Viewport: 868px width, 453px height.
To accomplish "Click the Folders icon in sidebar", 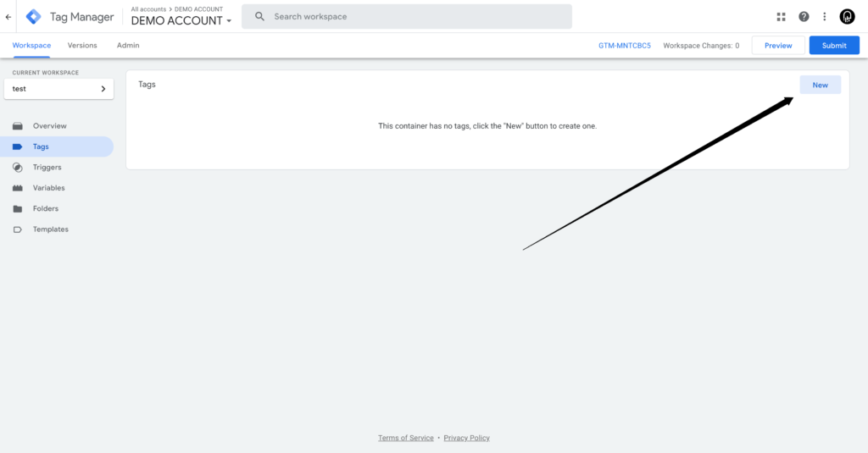I will [18, 209].
